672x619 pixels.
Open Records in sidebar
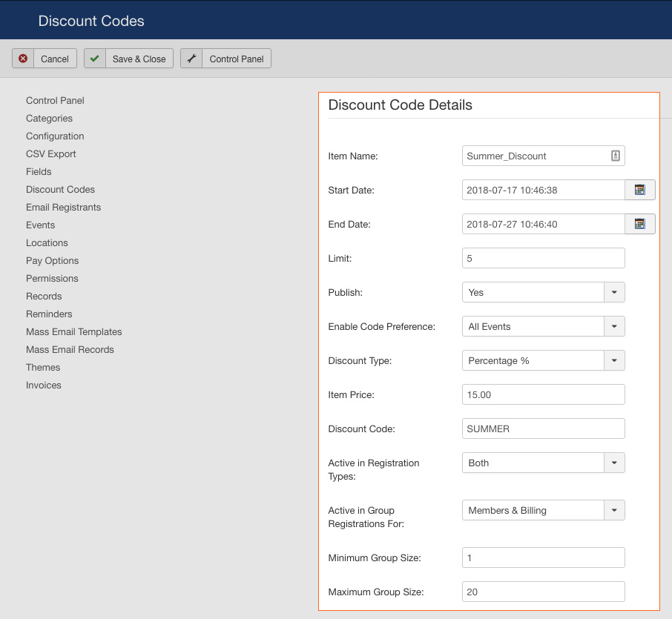coord(44,297)
